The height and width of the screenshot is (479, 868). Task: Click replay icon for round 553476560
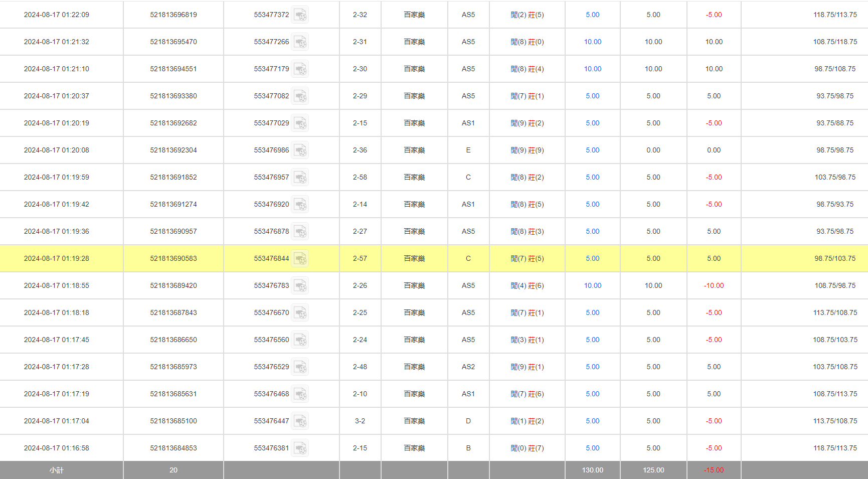tap(300, 340)
